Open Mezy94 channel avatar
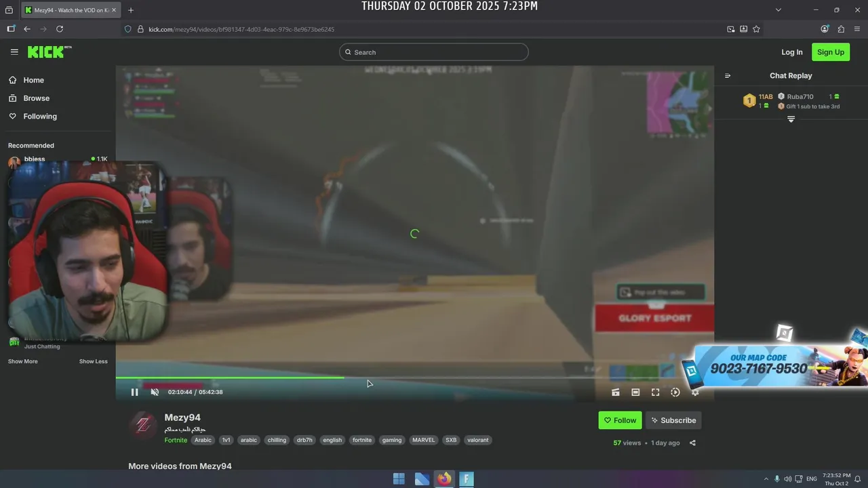Image resolution: width=868 pixels, height=488 pixels. pos(143,425)
